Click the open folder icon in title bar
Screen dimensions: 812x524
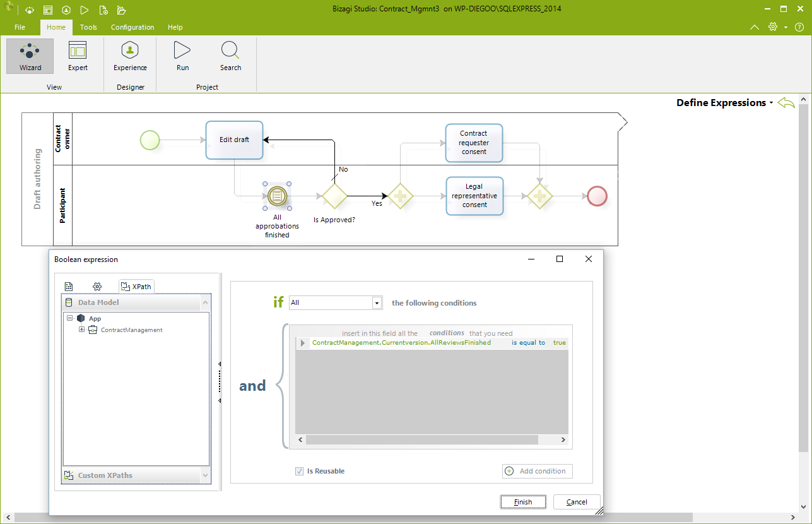122,10
